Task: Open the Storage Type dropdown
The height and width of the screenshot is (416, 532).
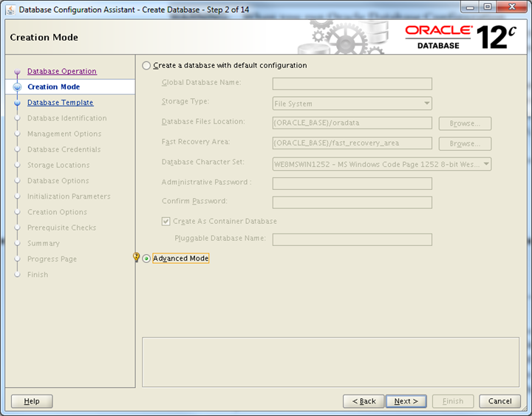Action: point(352,103)
